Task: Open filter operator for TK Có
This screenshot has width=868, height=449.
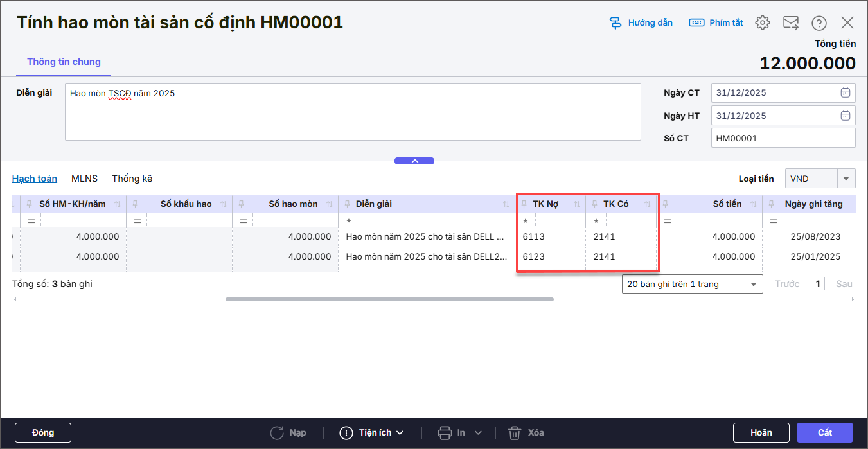Action: [596, 221]
